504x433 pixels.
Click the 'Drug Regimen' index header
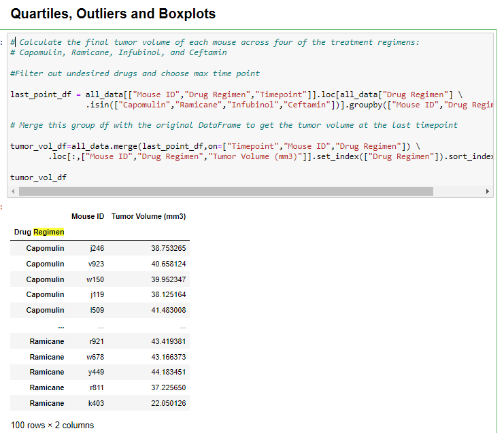[x=39, y=232]
